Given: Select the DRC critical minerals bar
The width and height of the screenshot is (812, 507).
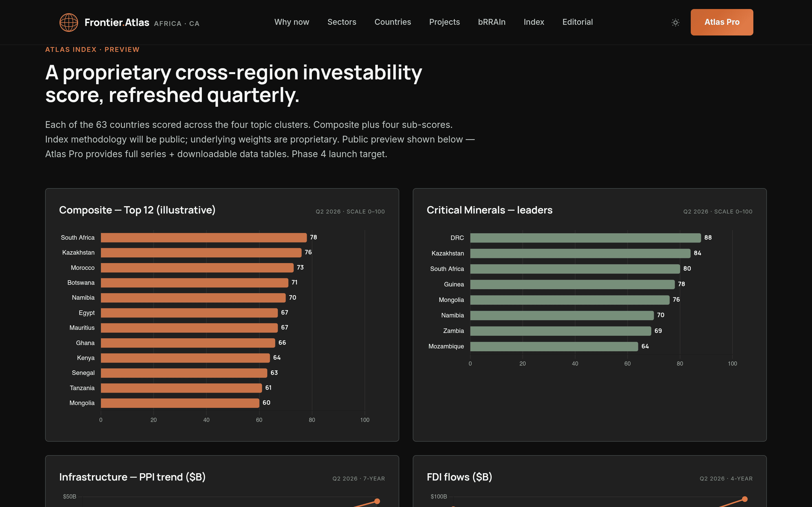Looking at the screenshot, I should (585, 238).
